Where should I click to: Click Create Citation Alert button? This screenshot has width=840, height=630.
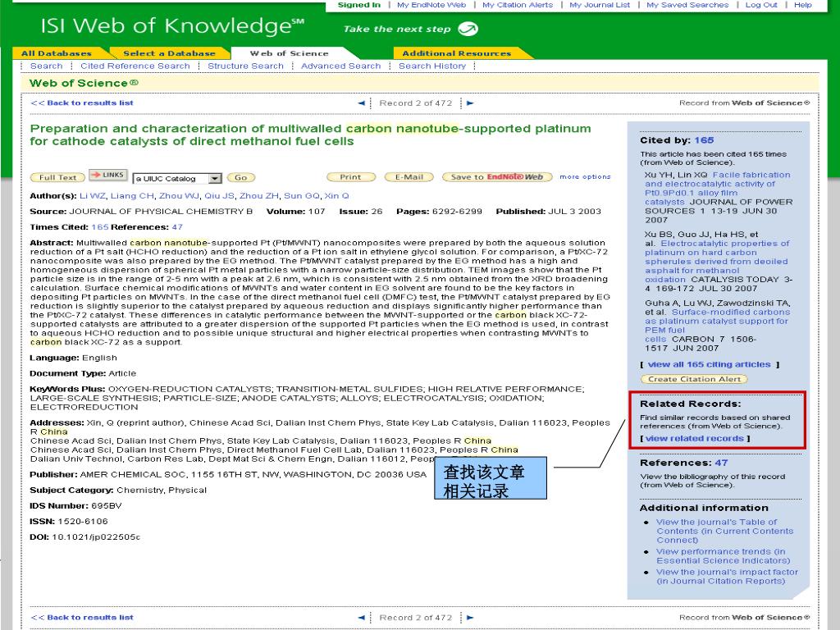click(694, 379)
